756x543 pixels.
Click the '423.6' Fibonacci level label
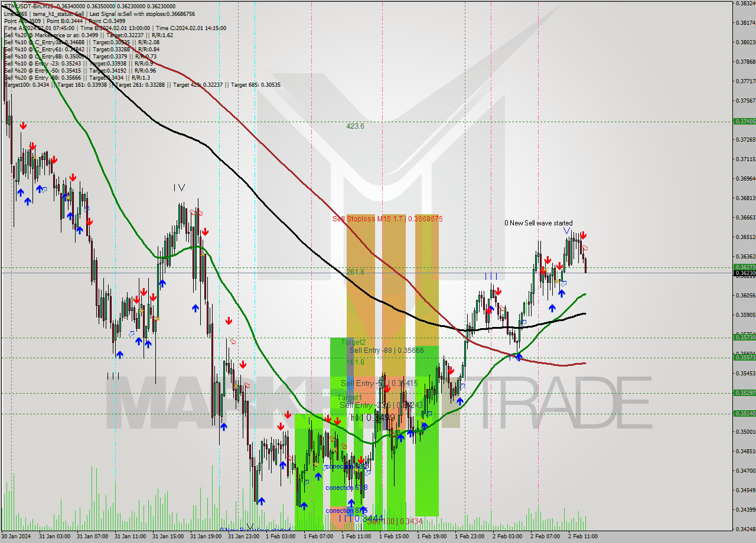[x=355, y=126]
